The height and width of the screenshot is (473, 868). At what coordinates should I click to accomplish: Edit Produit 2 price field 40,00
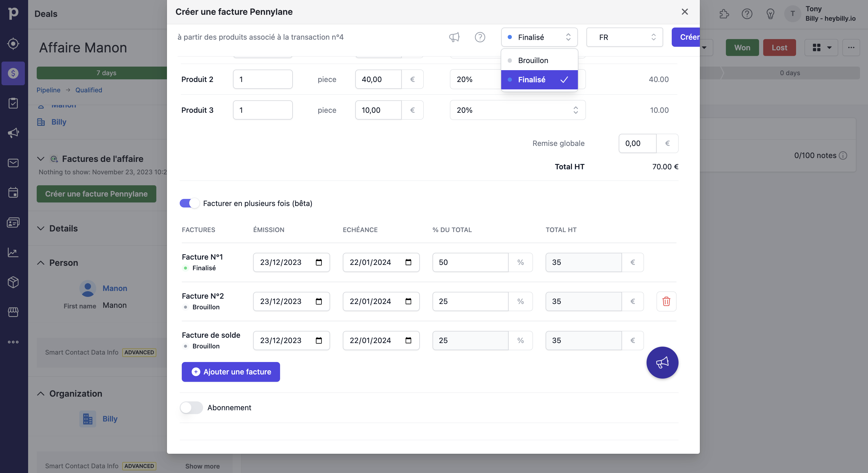click(x=378, y=79)
